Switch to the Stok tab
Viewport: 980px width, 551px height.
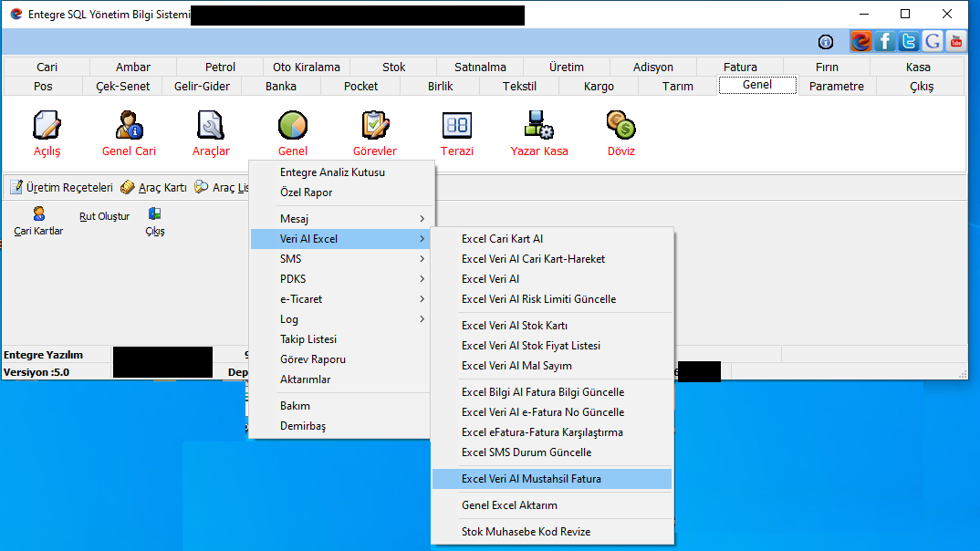click(x=394, y=67)
